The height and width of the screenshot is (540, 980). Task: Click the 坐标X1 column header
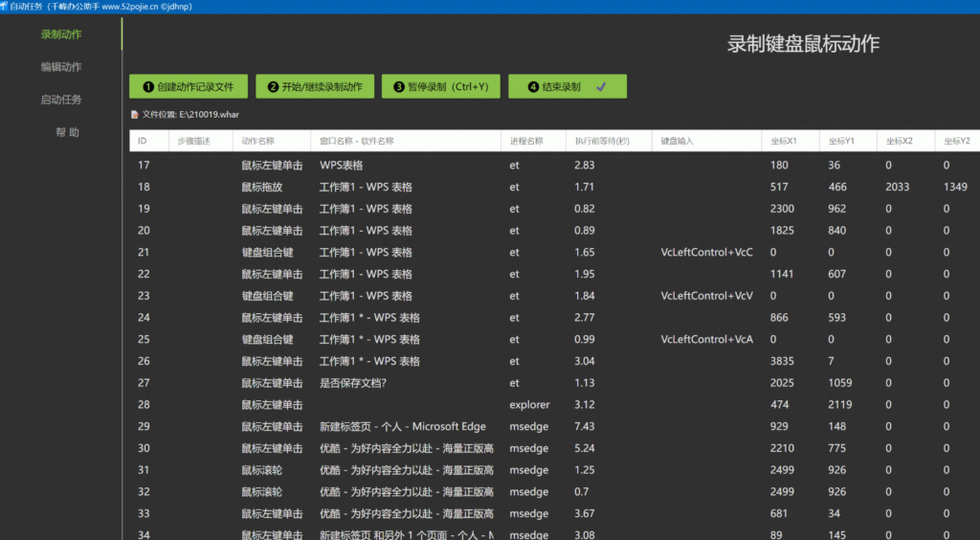click(785, 141)
